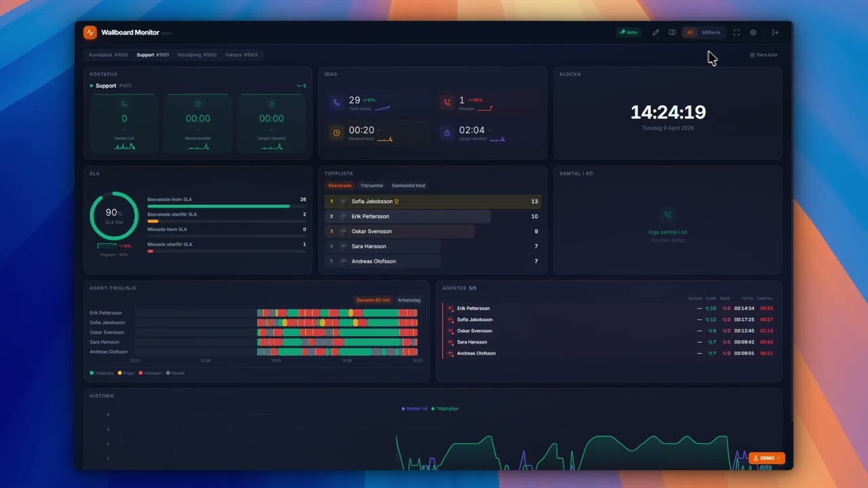
Task: Click the Totalt samtal phone icon
Action: [x=336, y=103]
